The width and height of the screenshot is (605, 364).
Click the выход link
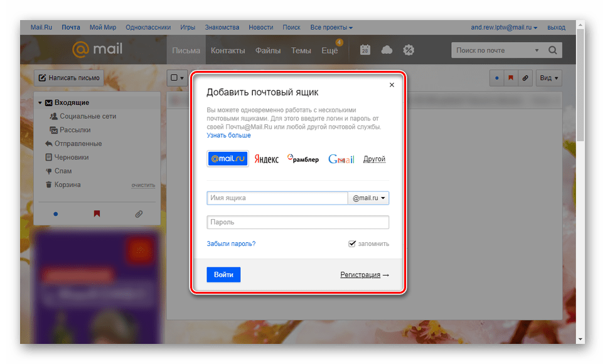(x=556, y=28)
